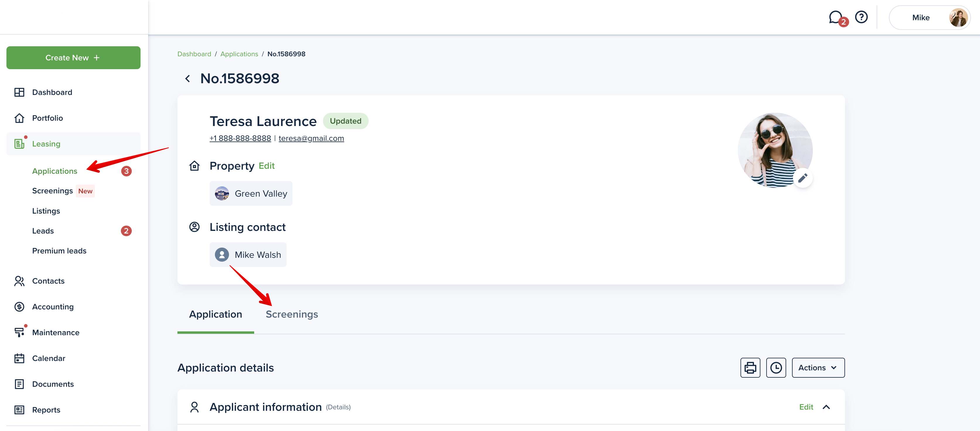This screenshot has width=980, height=431.
Task: Click Mike's profile avatar
Action: click(958, 18)
